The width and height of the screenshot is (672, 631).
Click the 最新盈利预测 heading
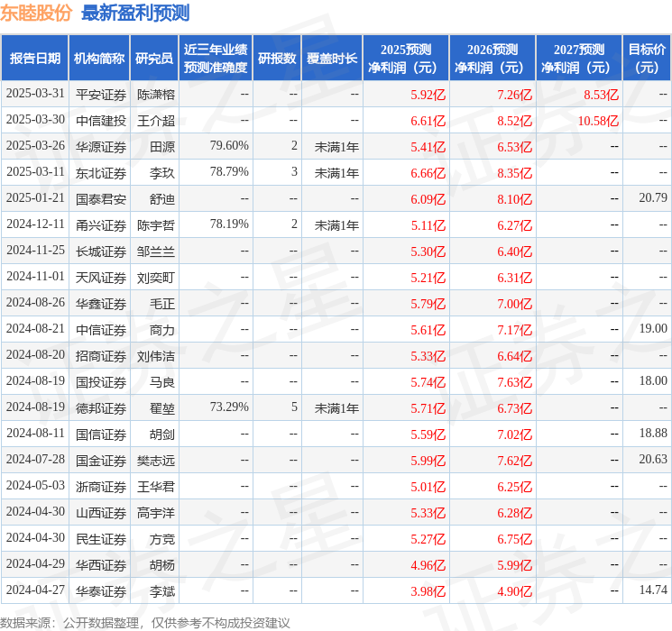[x=135, y=13]
